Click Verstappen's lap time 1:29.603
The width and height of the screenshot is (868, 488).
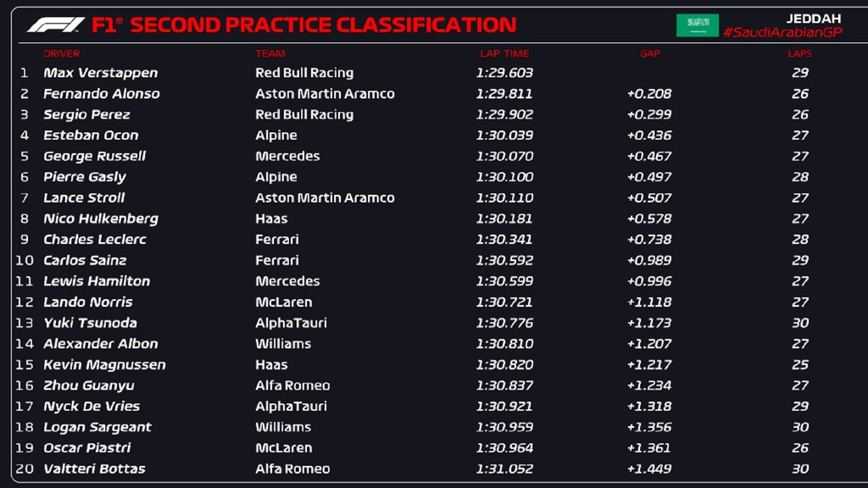pyautogui.click(x=504, y=73)
